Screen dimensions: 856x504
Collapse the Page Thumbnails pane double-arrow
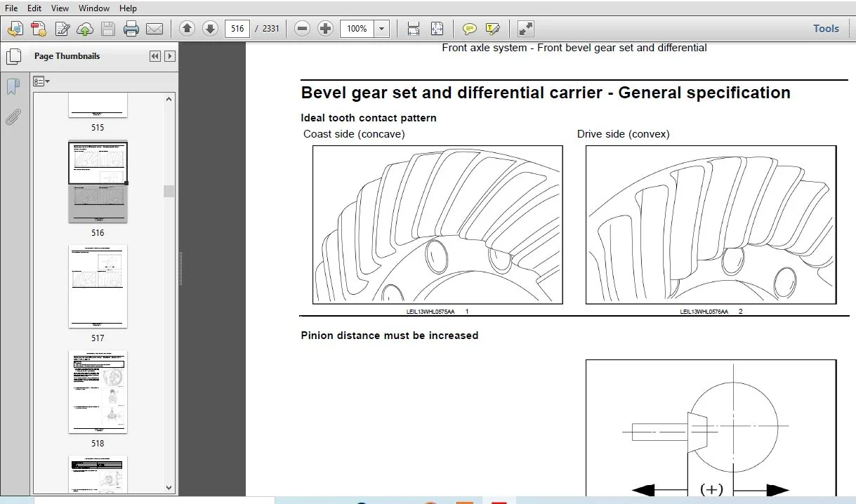(x=155, y=56)
